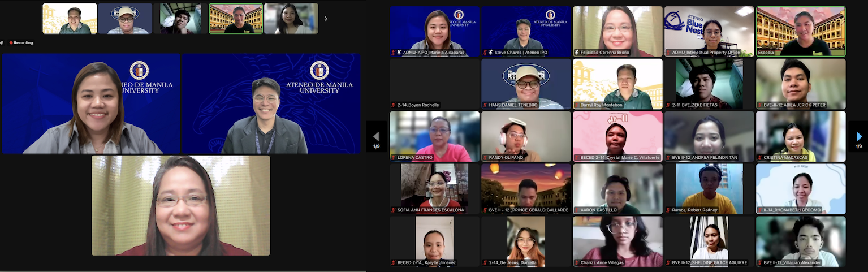This screenshot has height=272, width=868.
Task: Click the sparkle icon beside Recording
Action: coord(2,43)
